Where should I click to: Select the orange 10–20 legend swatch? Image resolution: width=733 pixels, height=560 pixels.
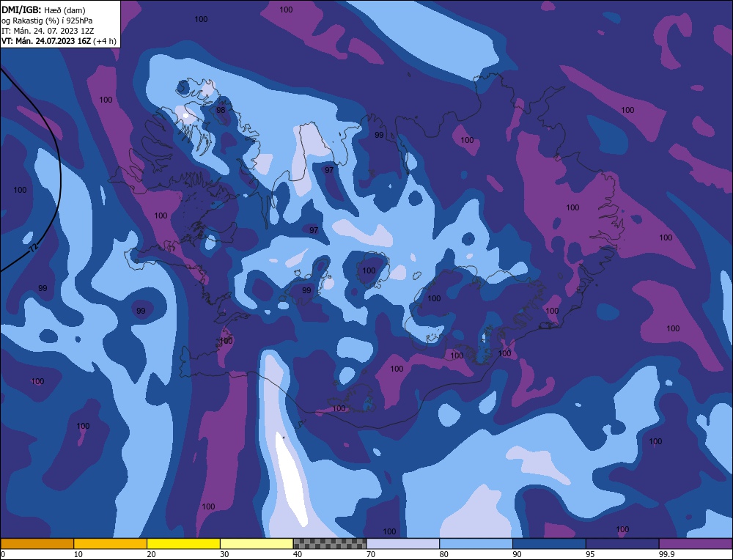[111, 543]
